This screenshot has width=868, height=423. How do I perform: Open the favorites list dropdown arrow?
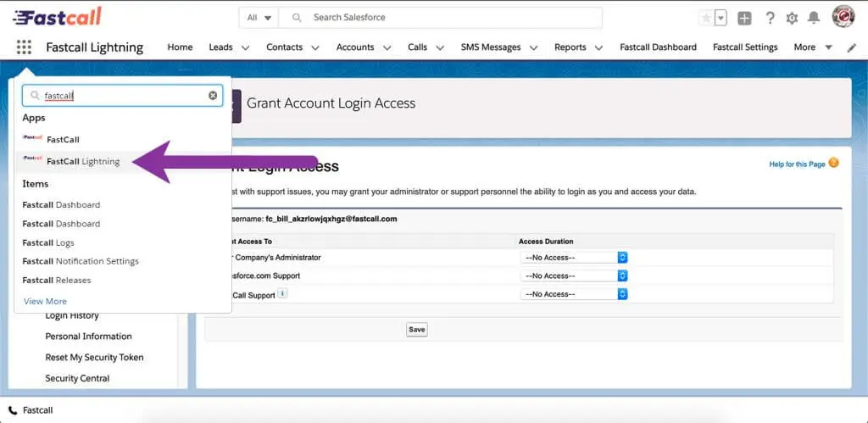pos(721,18)
